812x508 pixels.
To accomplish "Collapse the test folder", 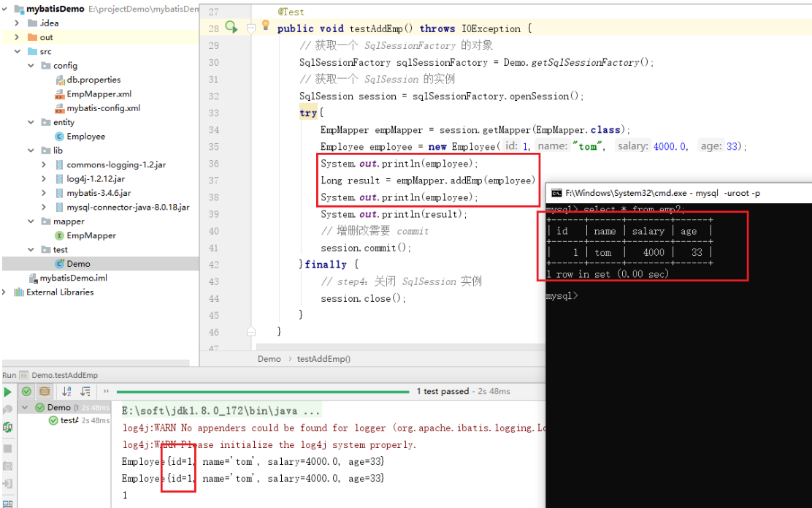I will [x=31, y=249].
